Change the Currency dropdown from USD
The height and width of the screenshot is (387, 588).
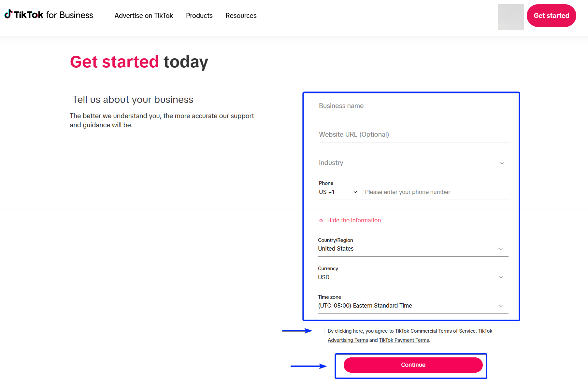[x=413, y=277]
